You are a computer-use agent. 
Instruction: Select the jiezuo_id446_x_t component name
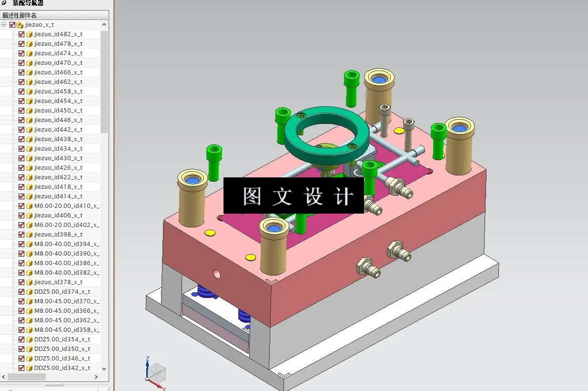pyautogui.click(x=57, y=120)
